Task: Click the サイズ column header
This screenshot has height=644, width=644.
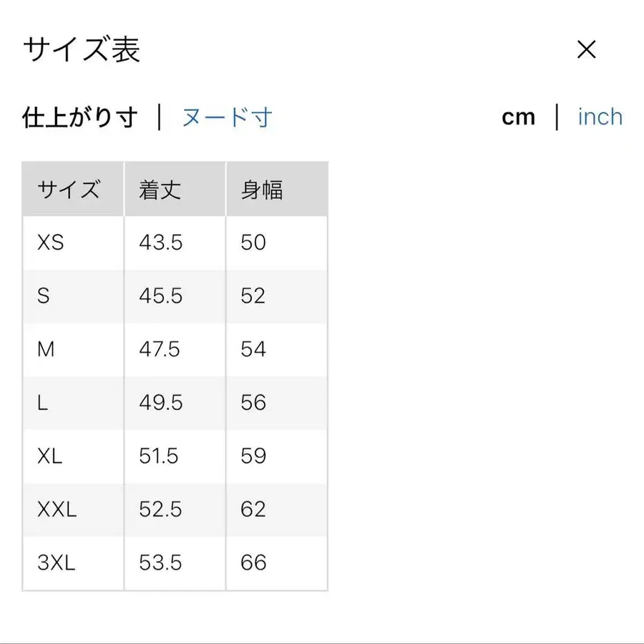Action: point(68,188)
